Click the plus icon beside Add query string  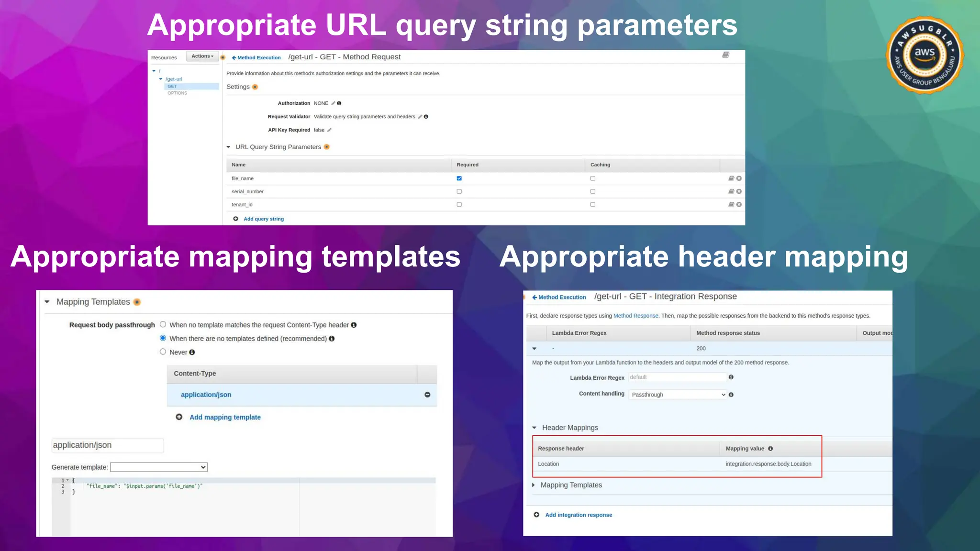tap(235, 219)
